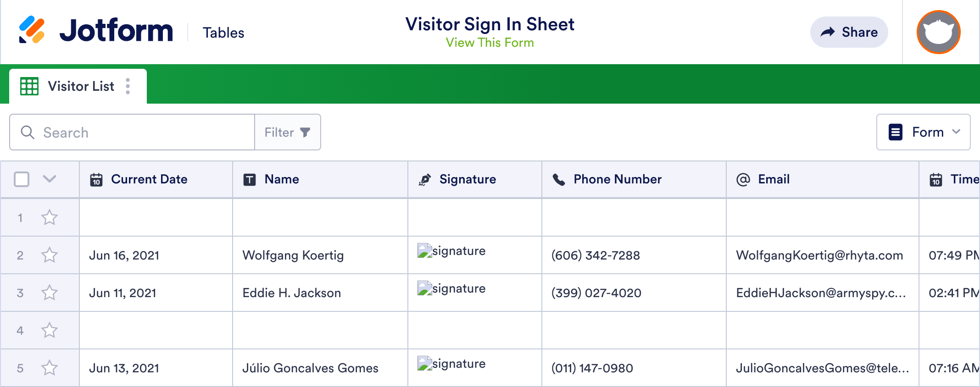This screenshot has height=387, width=980.
Task: Toggle the select-all checkbox in table header
Action: [21, 179]
